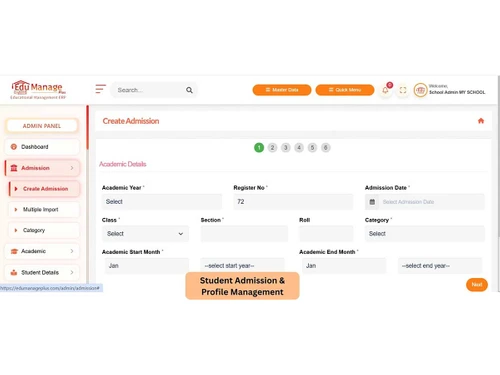Open Category submenu item in sidebar
Screen dimensions: 500x375
point(44,230)
